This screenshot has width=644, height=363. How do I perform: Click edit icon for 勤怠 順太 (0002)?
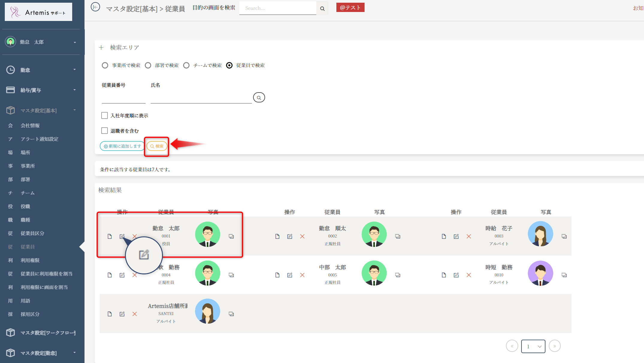click(x=290, y=236)
